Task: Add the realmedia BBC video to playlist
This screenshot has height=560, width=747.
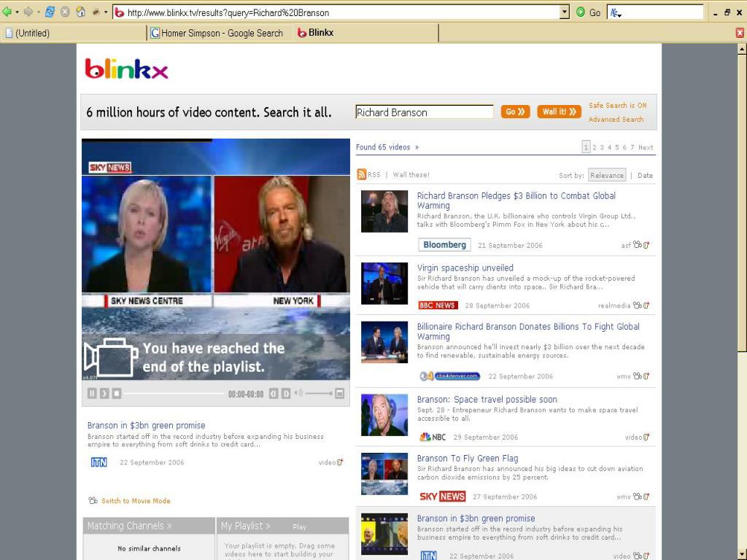Action: point(646,306)
